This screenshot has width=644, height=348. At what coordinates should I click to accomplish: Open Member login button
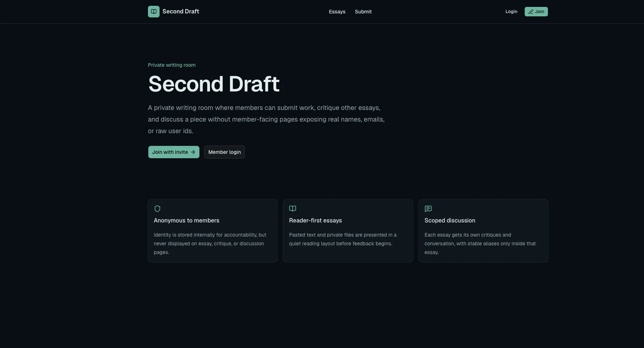[224, 152]
